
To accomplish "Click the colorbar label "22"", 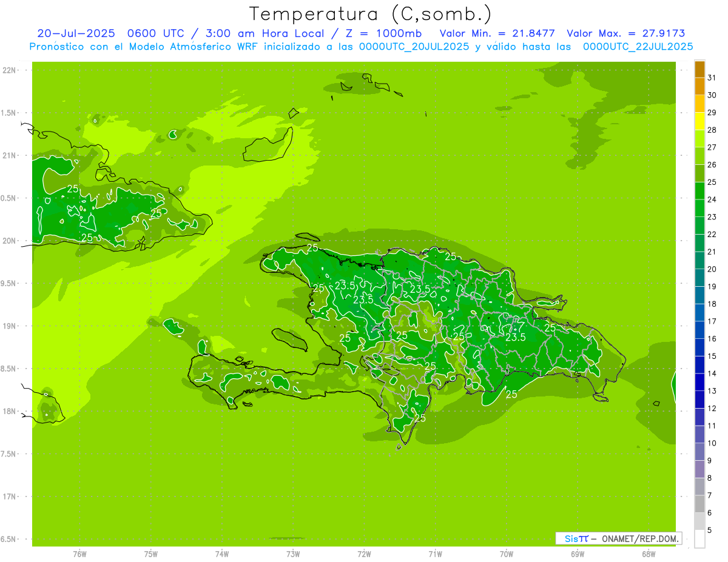I will click(x=712, y=234).
